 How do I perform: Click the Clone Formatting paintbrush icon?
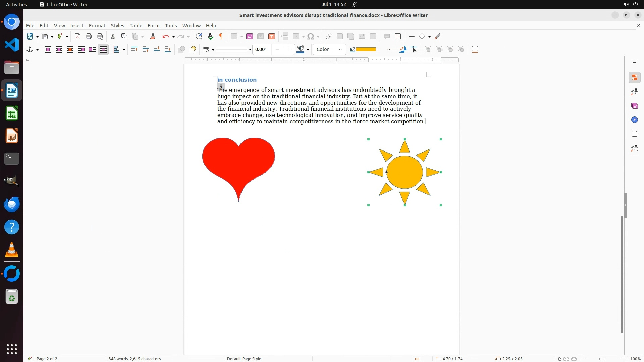[x=153, y=37]
